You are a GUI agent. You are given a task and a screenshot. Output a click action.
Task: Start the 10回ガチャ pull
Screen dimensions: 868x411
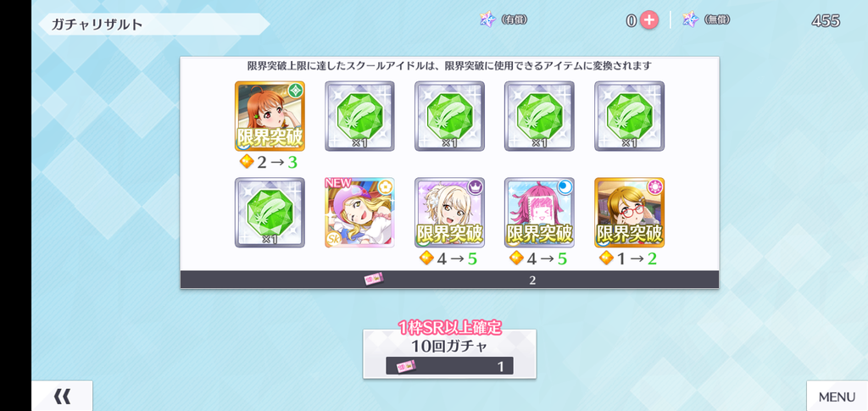[449, 354]
